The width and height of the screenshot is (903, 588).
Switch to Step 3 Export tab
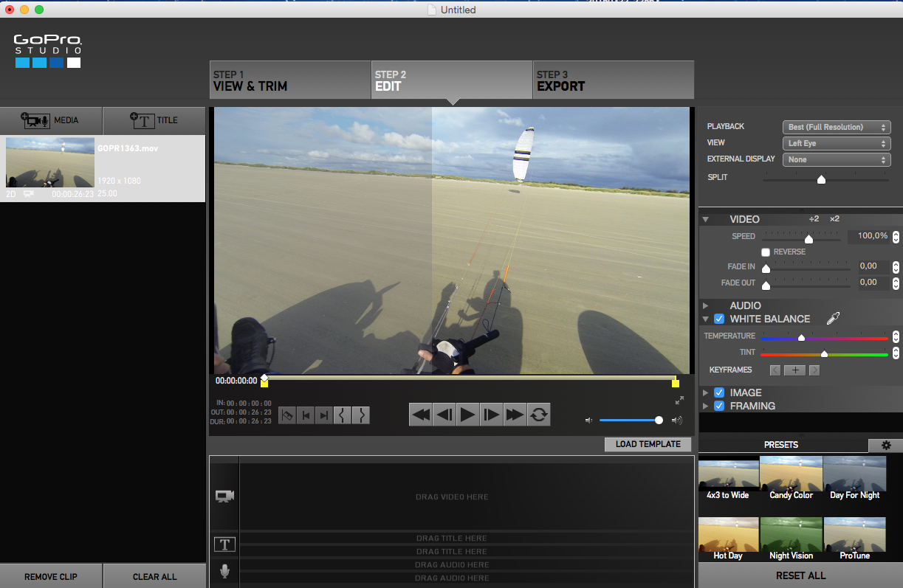point(613,80)
